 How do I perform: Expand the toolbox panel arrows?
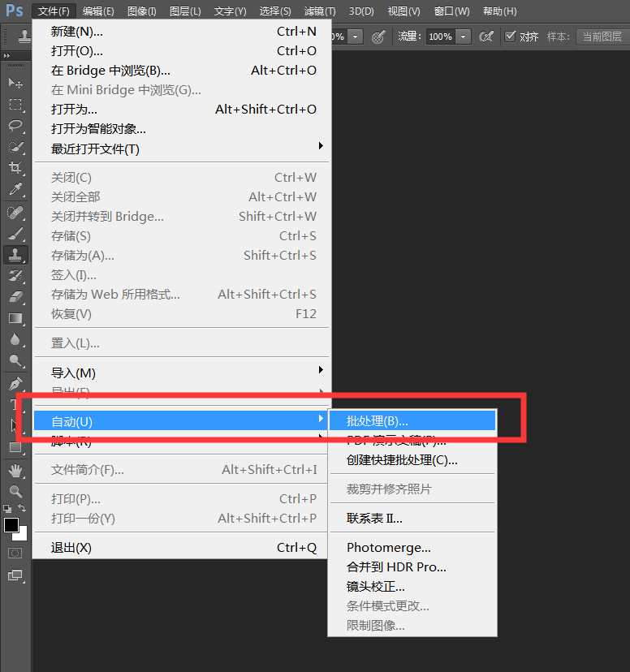click(x=6, y=55)
